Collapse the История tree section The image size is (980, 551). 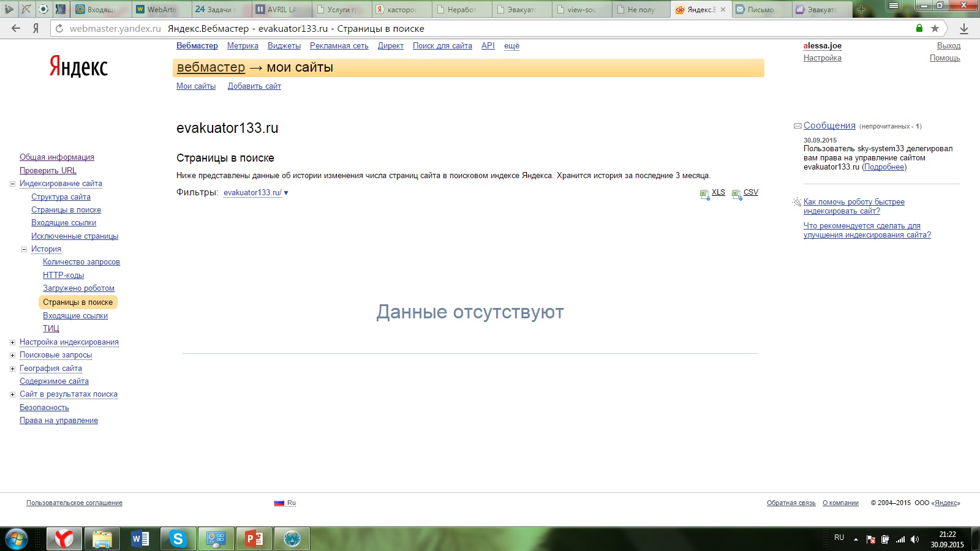click(x=24, y=249)
